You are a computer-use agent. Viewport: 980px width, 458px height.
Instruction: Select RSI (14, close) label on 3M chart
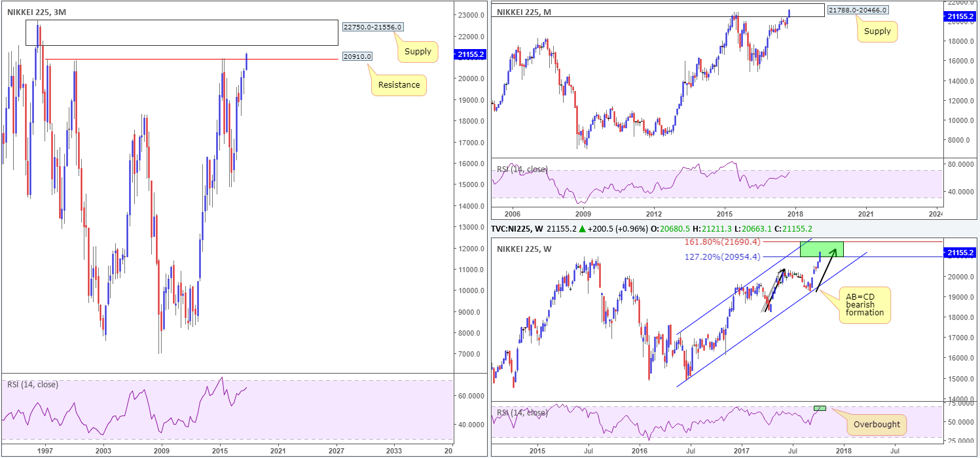[33, 384]
